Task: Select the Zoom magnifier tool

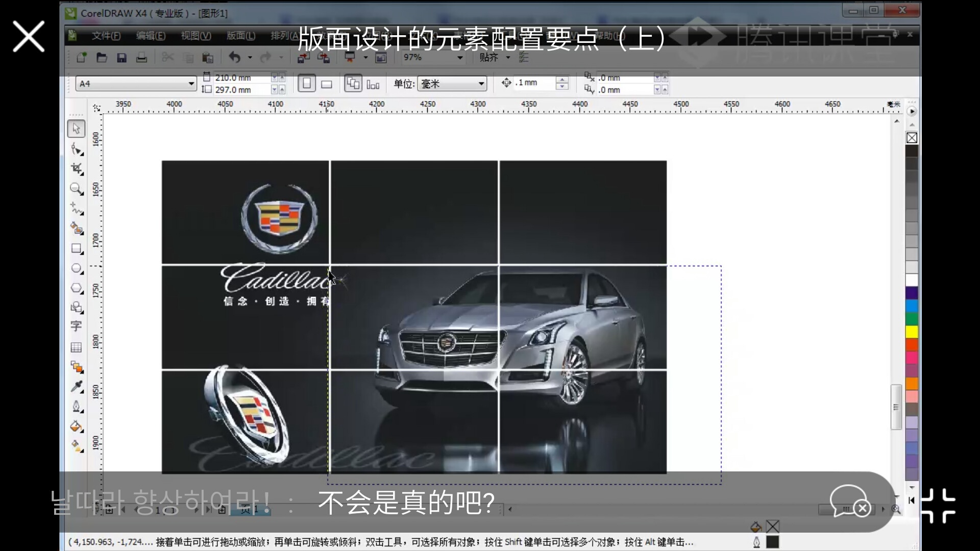Action: 77,189
